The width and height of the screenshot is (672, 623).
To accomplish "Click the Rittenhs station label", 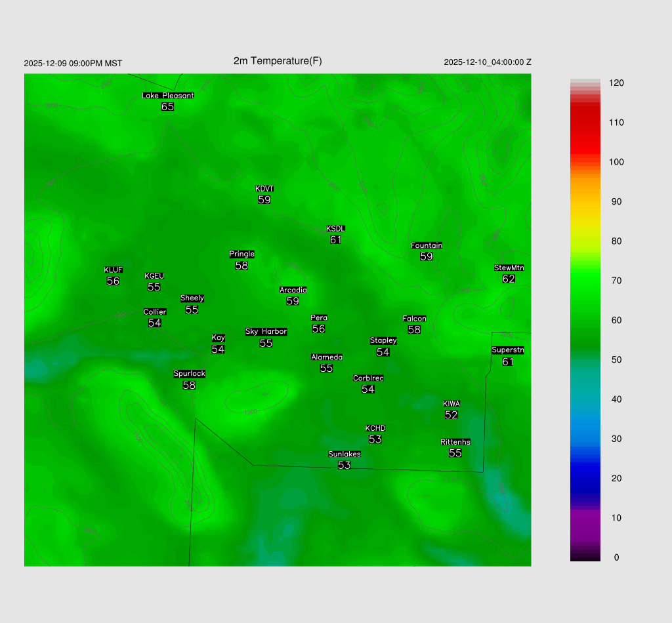I will (x=455, y=442).
